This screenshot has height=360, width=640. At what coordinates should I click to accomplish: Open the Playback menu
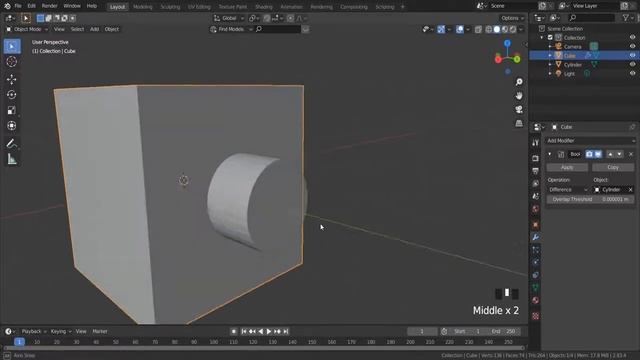coord(34,331)
